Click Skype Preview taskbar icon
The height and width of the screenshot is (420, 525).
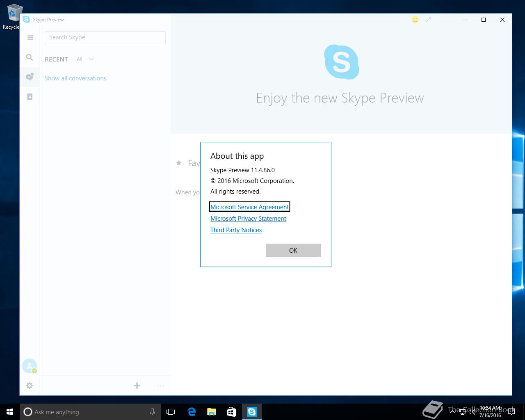[x=252, y=412]
